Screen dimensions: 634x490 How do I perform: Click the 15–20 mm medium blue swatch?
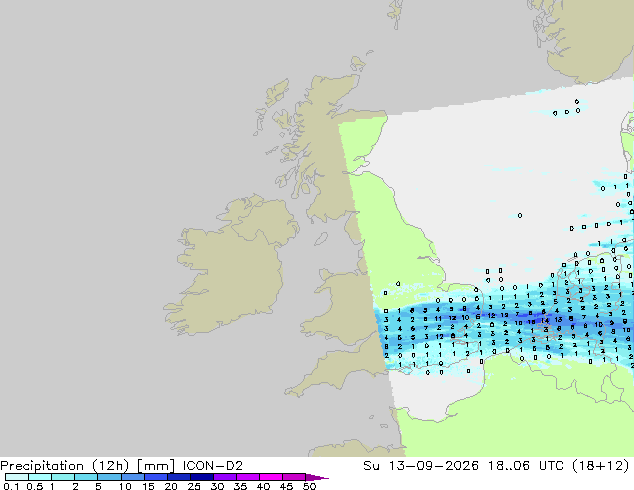[x=156, y=477]
